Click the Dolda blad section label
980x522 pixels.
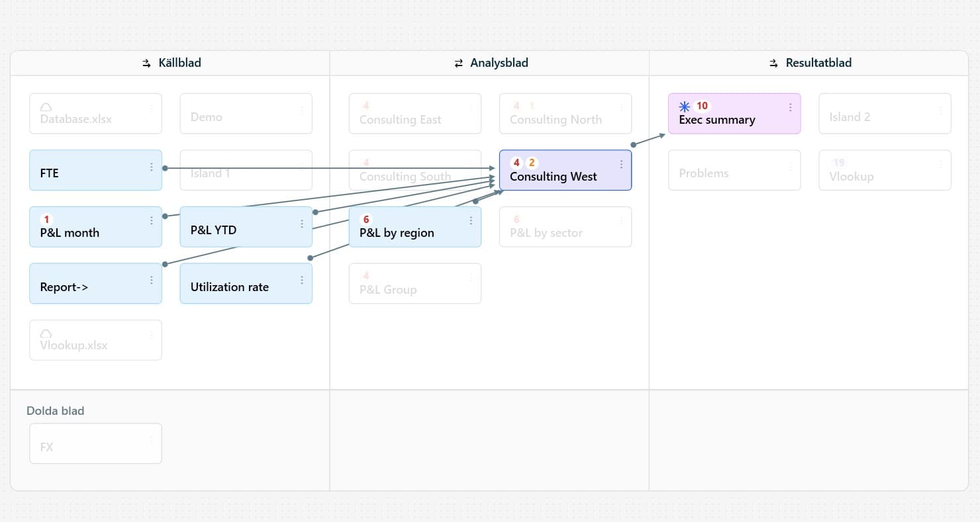point(56,411)
